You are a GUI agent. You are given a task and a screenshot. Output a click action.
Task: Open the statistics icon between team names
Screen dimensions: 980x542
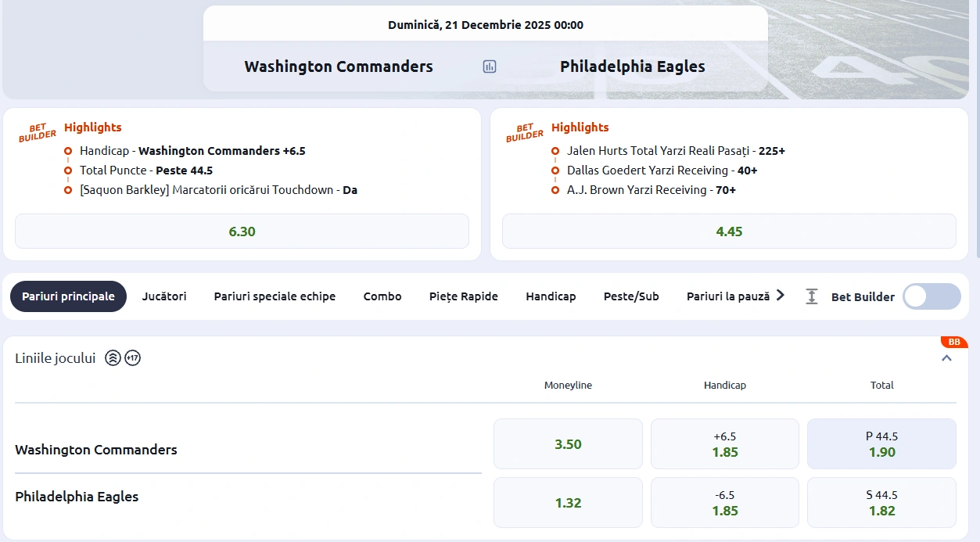point(489,66)
